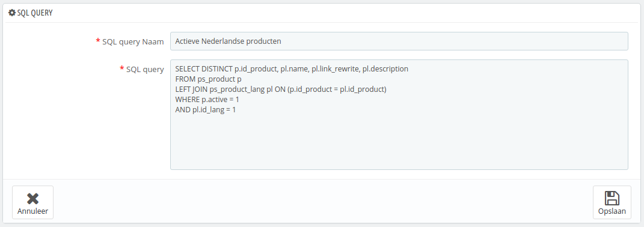
Task: Click on pl.description in the query text
Action: pos(385,69)
